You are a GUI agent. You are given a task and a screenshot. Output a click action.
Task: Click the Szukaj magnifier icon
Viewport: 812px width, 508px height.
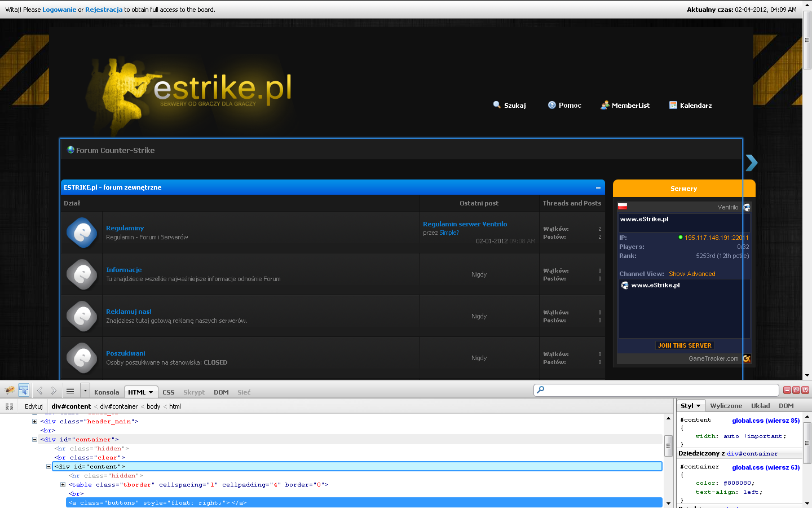497,104
